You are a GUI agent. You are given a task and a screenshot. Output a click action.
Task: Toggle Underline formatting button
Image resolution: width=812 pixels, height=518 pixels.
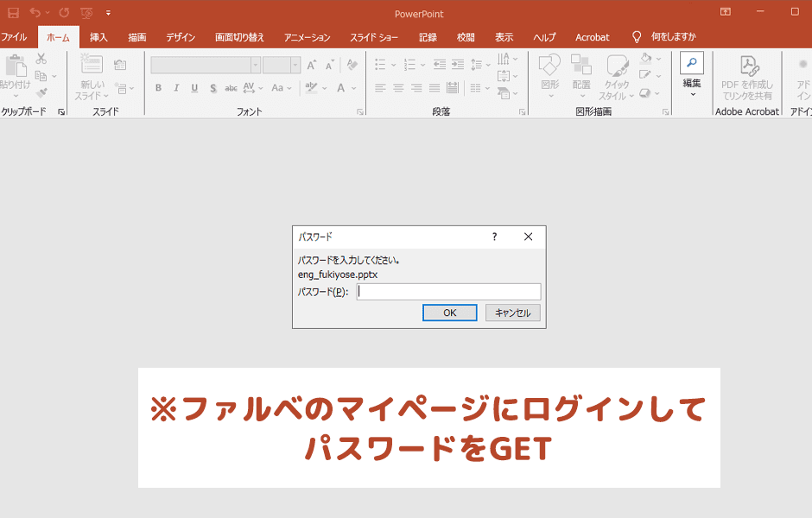pyautogui.click(x=194, y=88)
